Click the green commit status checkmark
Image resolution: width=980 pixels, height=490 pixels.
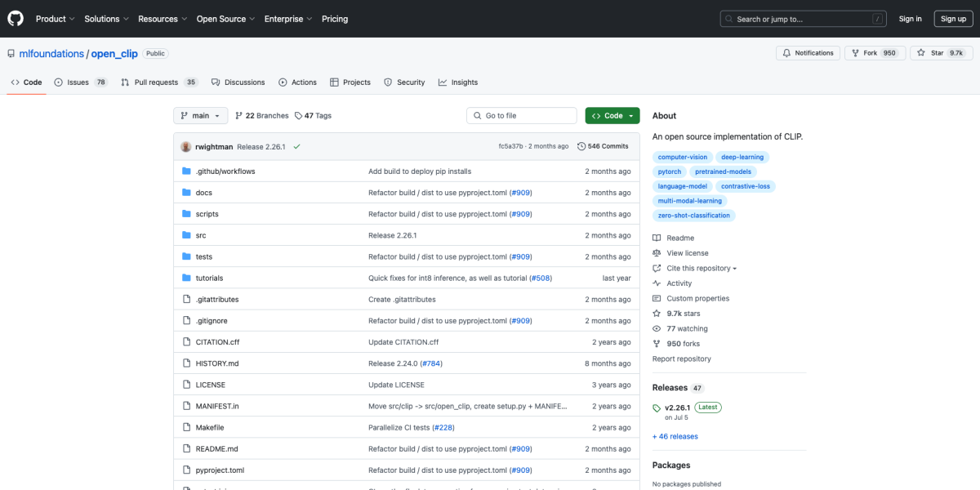coord(296,146)
